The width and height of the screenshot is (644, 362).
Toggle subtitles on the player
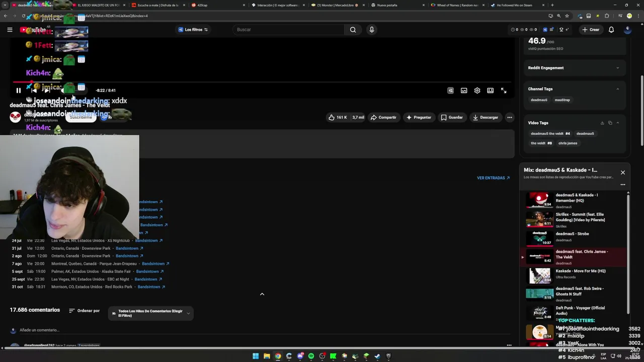464,90
